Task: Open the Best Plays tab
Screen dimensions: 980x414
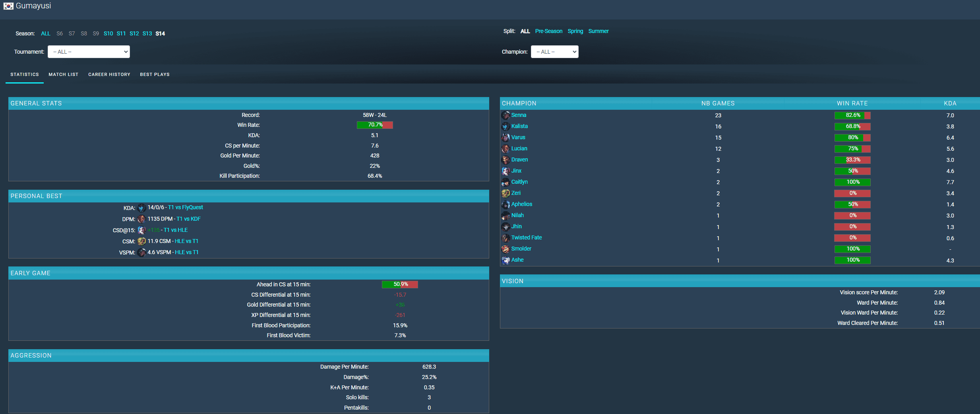Action: tap(155, 74)
